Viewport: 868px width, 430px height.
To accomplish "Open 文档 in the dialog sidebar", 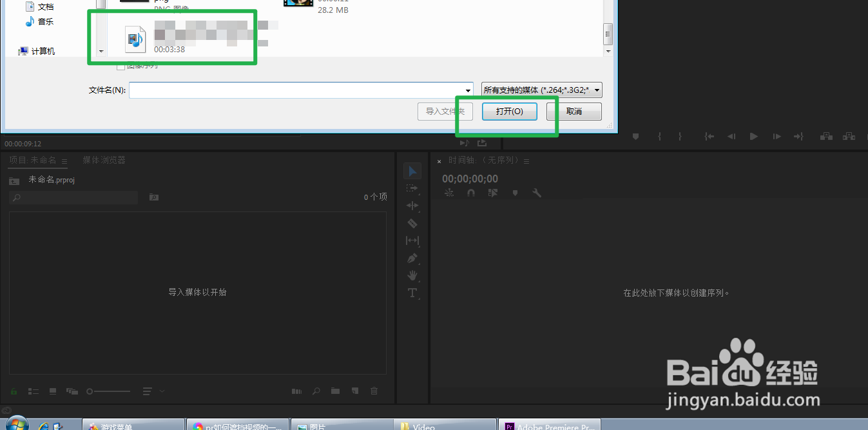I will [39, 6].
